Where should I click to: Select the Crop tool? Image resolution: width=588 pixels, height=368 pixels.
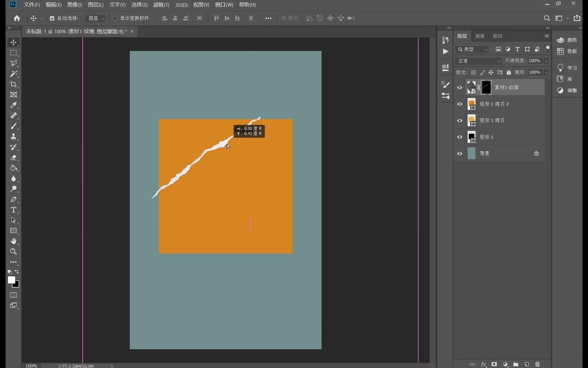tap(14, 84)
